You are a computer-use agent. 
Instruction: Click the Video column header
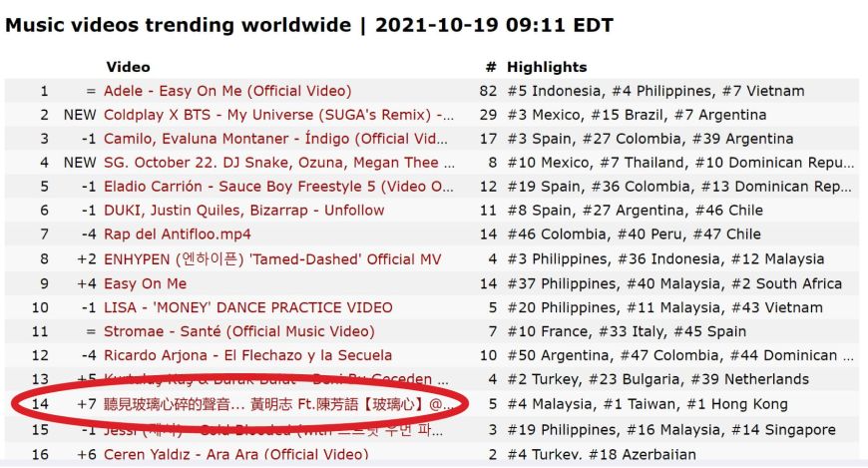click(128, 67)
